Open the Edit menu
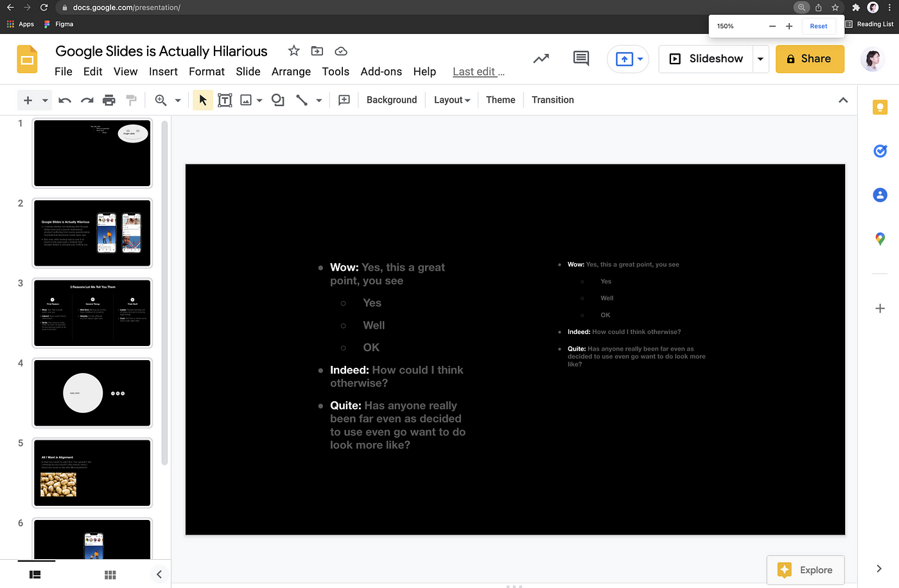 coord(93,72)
